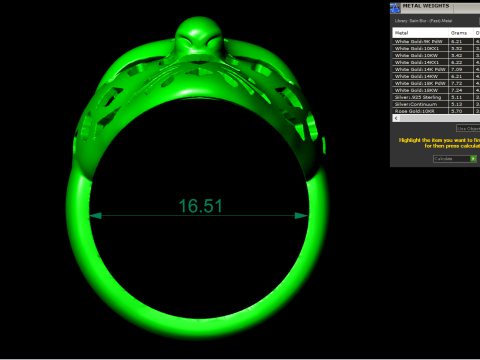Select the Silver:.925 Sterling row
The image size is (480, 360).
[x=436, y=97]
